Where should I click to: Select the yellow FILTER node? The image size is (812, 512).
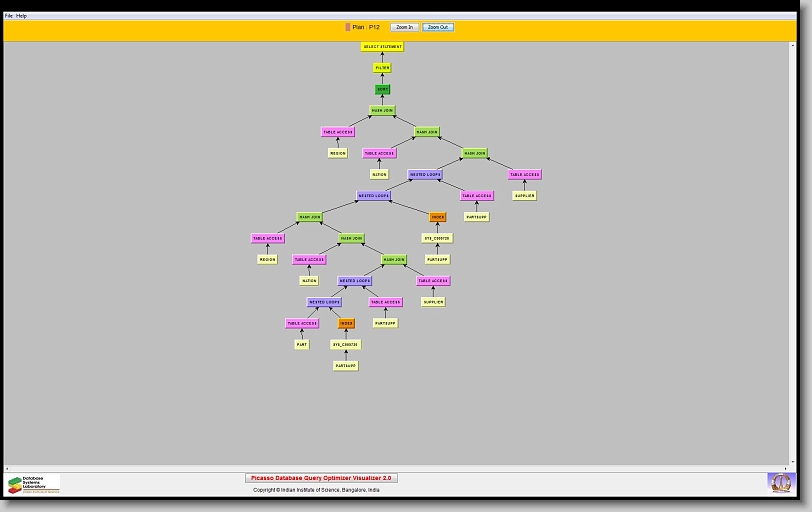[382, 68]
